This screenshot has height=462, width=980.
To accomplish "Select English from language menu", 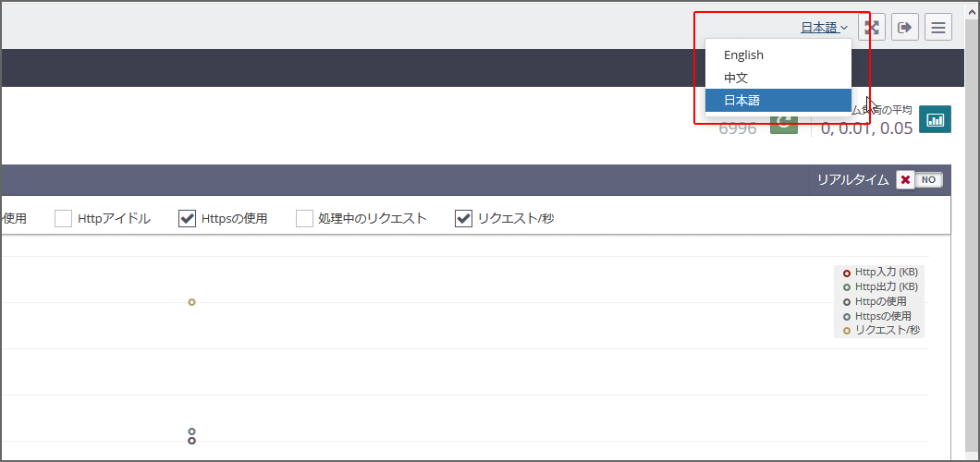I will tap(743, 55).
